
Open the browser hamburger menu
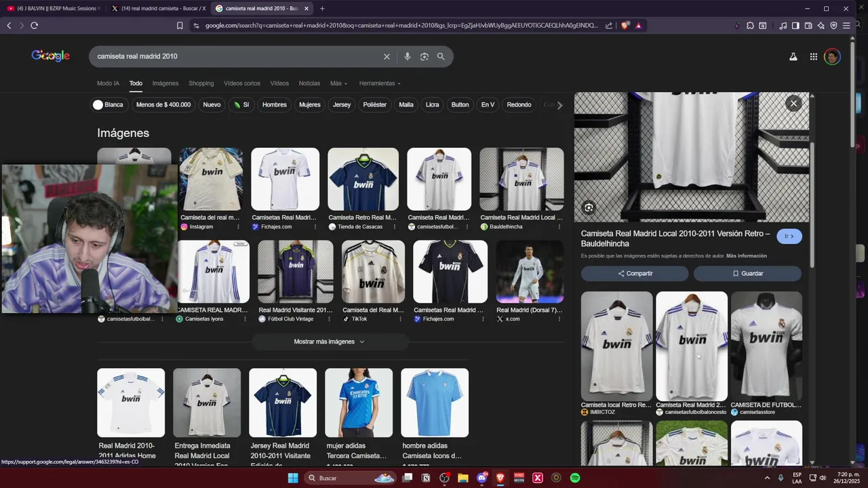[x=846, y=26]
